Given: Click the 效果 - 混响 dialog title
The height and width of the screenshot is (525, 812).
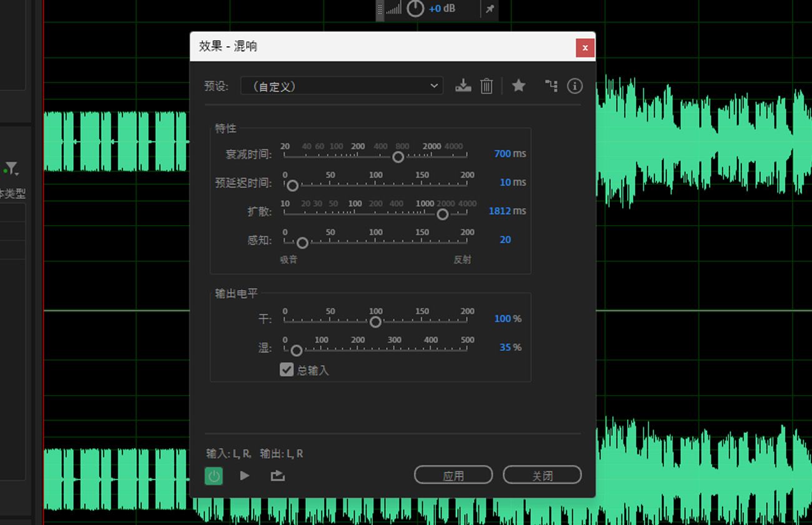Looking at the screenshot, I should [x=227, y=46].
